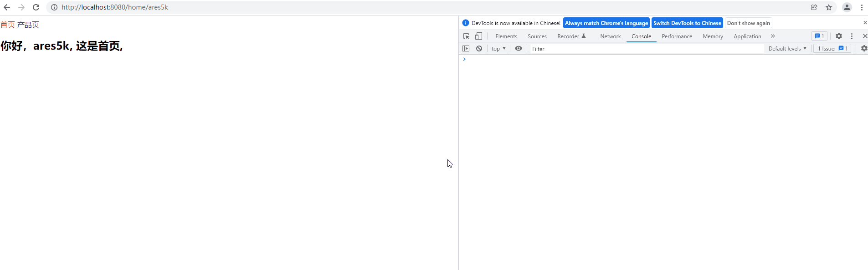The width and height of the screenshot is (868, 270).
Task: Open DevTools settings gear
Action: 839,36
